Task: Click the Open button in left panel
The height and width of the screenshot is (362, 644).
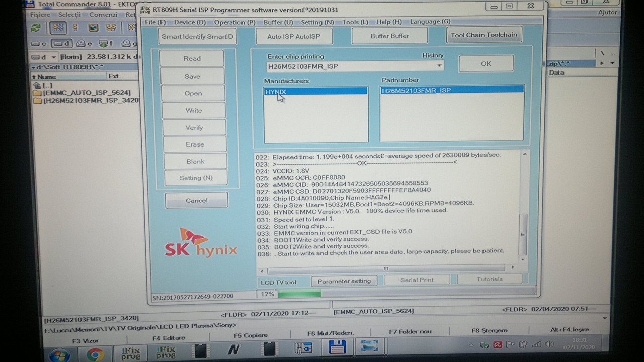Action: tap(193, 93)
